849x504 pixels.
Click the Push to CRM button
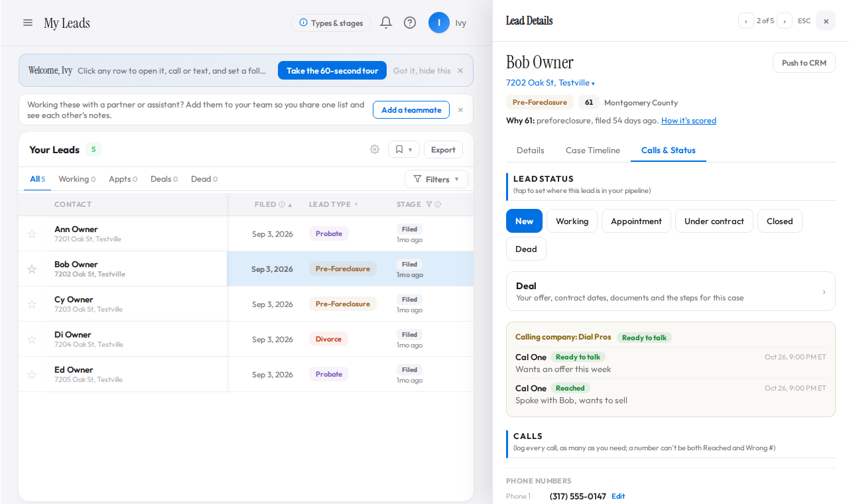point(804,63)
